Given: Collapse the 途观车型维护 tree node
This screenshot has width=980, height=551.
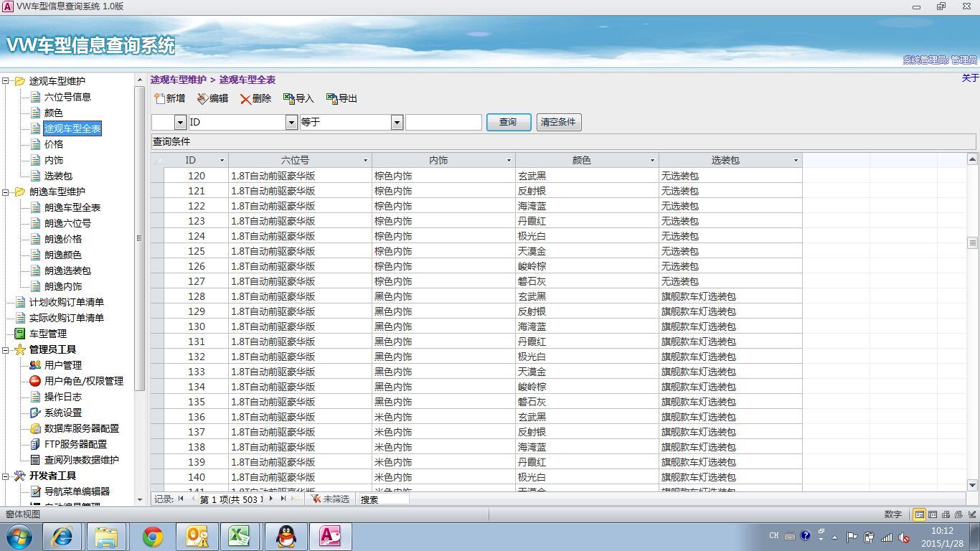Looking at the screenshot, I should 6,81.
